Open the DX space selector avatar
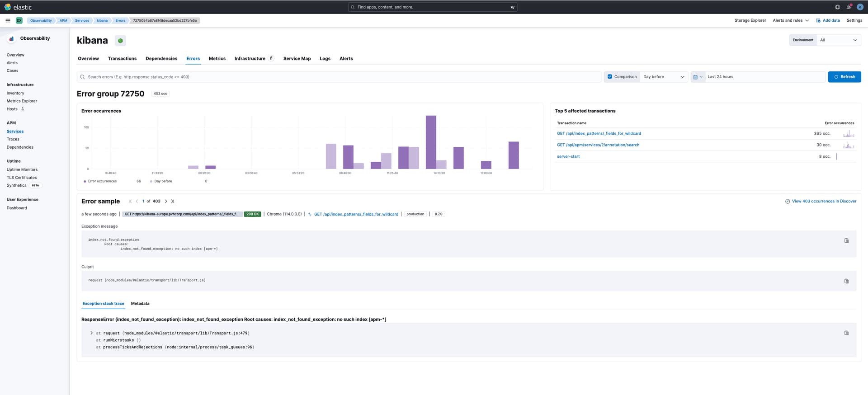This screenshot has height=395, width=868. (19, 20)
